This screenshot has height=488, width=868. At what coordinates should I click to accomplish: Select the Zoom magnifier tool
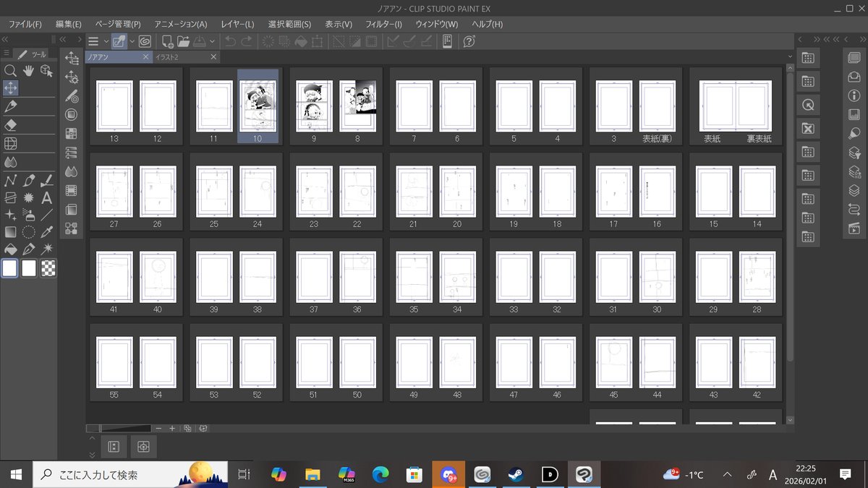click(x=10, y=70)
